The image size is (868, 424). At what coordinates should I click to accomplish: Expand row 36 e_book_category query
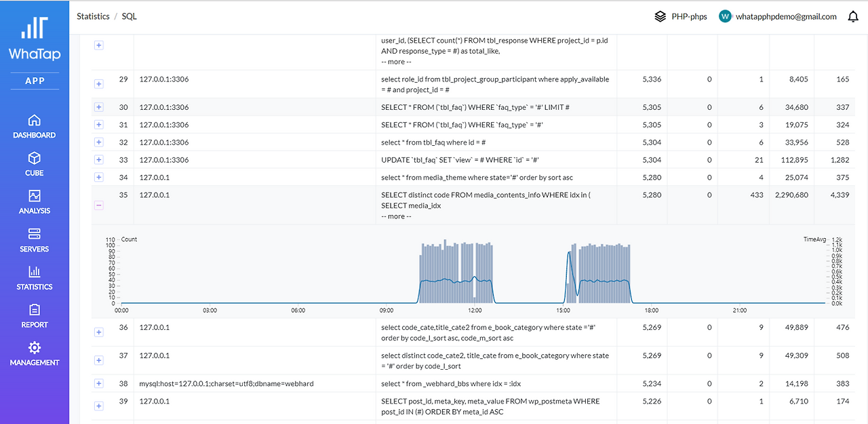(x=99, y=332)
